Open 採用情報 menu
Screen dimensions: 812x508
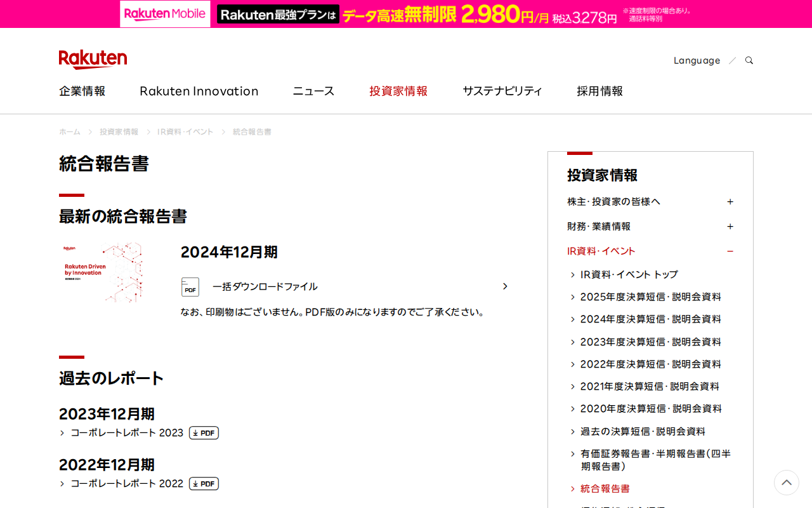(x=600, y=91)
